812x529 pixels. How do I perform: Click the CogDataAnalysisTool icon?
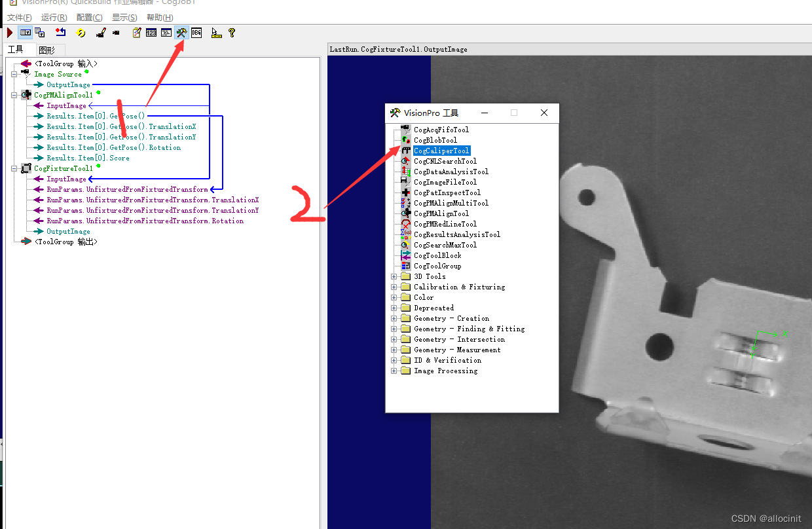(x=405, y=172)
